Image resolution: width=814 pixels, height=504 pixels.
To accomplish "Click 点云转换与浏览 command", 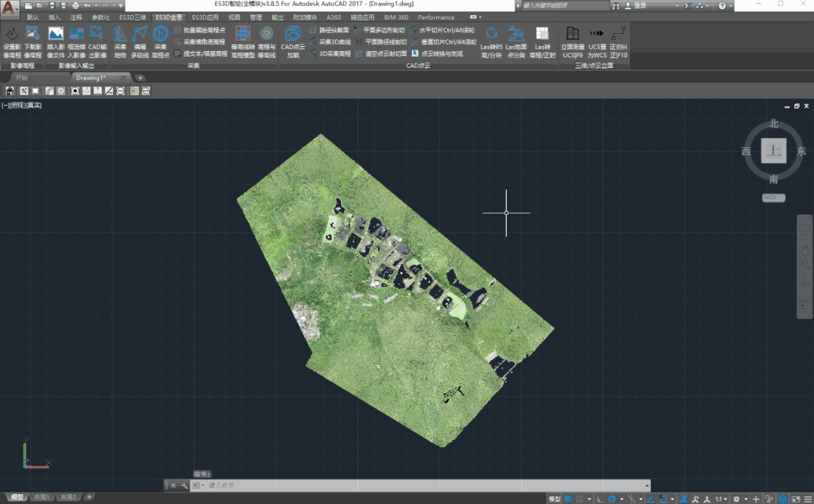I will click(437, 54).
